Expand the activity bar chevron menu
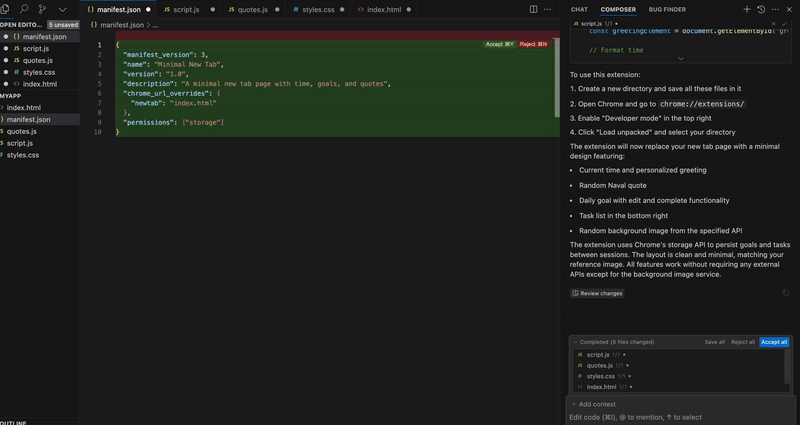 point(63,9)
